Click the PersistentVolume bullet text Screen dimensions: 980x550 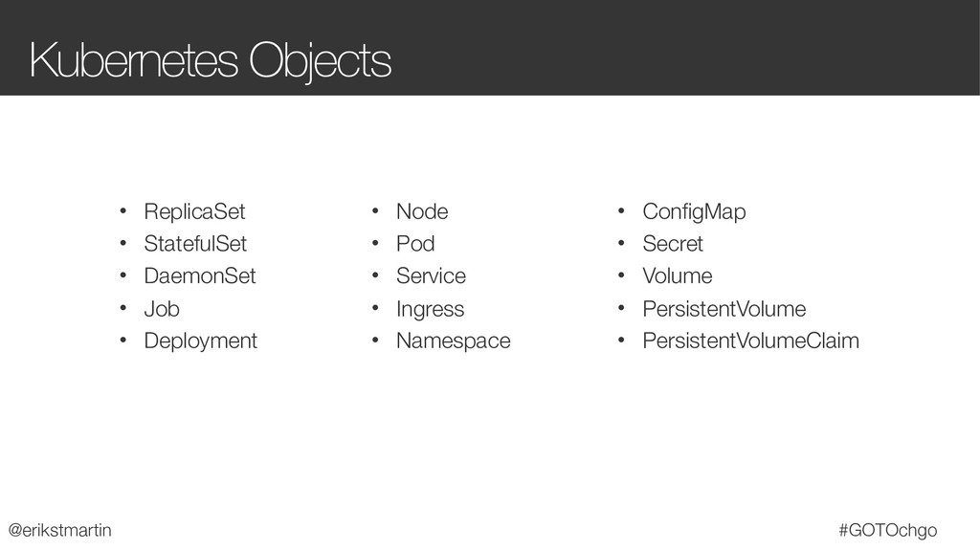tap(724, 309)
